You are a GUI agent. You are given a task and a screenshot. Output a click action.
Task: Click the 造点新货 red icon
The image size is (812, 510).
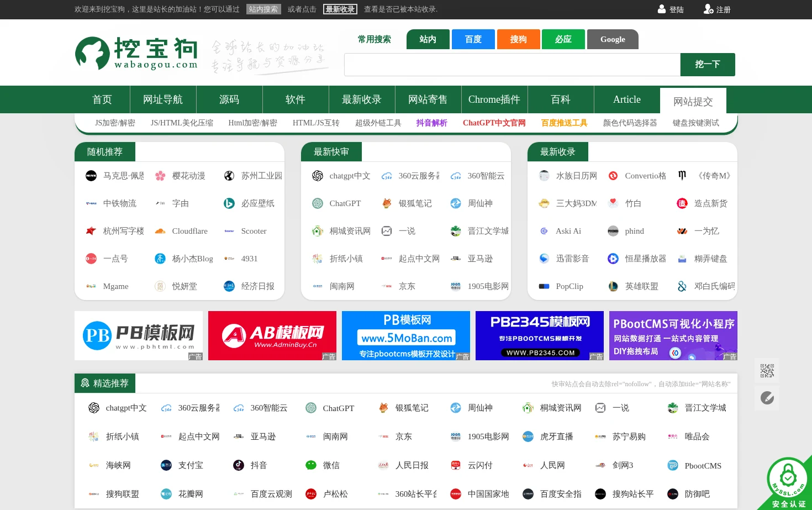tap(682, 203)
